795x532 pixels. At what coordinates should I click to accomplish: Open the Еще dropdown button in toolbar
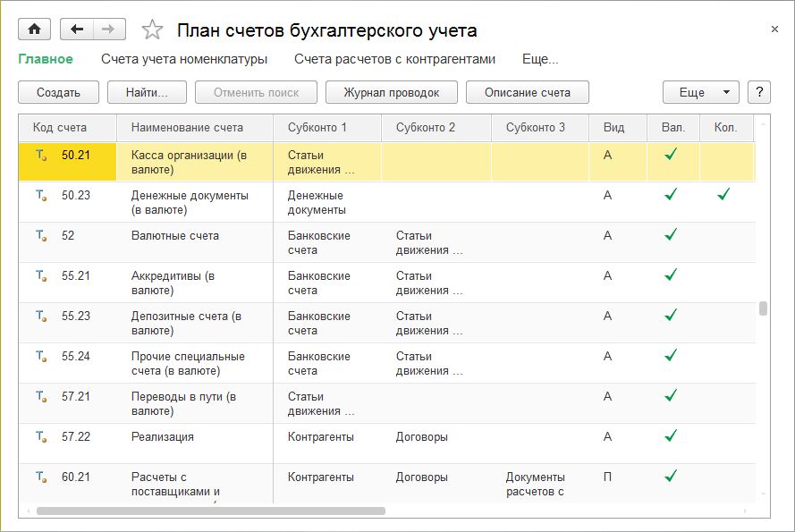(700, 92)
